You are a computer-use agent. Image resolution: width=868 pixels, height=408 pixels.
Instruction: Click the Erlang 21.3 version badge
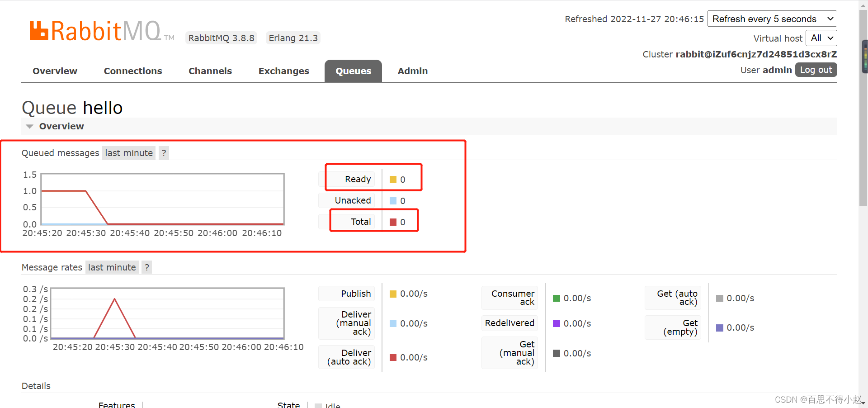293,38
